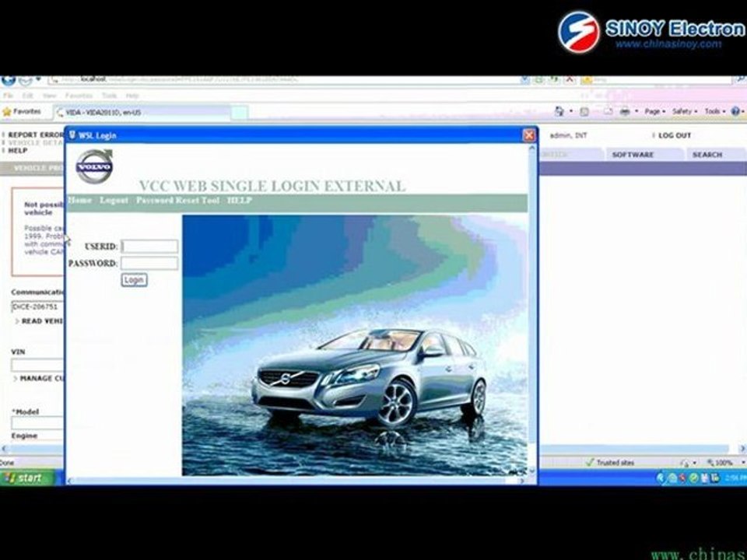This screenshot has height=560, width=747.
Task: Open the File menu in Internet Explorer
Action: click(8, 96)
